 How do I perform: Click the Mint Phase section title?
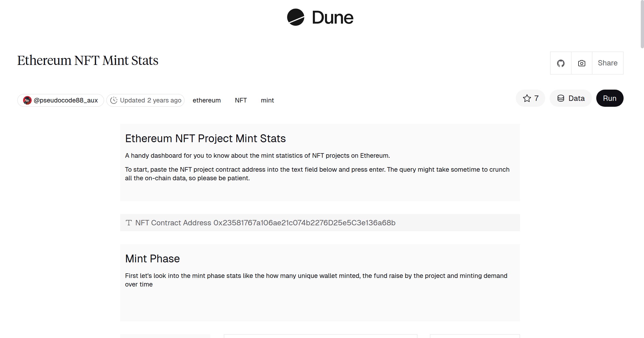click(152, 259)
